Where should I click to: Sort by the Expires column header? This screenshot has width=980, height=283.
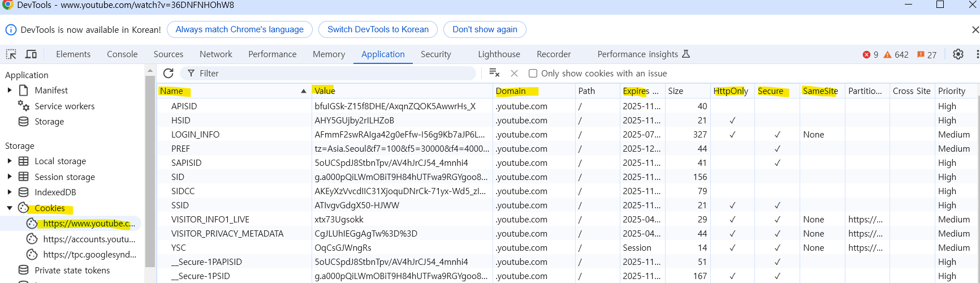pos(642,91)
